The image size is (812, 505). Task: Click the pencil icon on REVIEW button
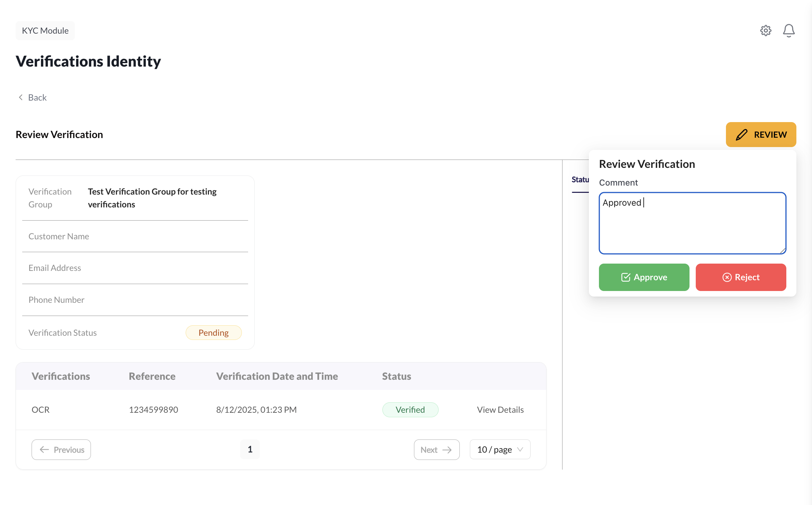(x=742, y=135)
